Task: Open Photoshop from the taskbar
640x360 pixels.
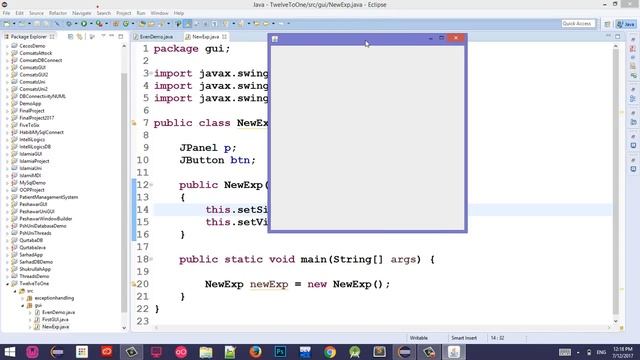Action: point(280,352)
